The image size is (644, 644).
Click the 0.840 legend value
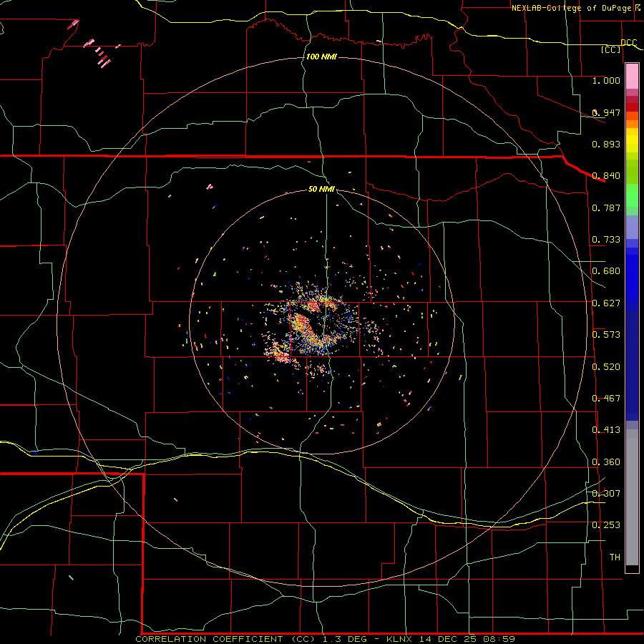pos(606,176)
